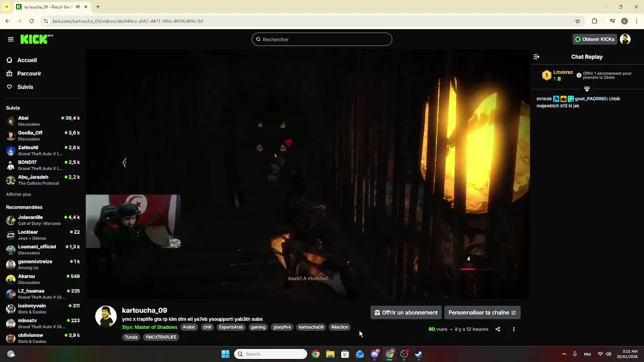Select the EsportsArab tag
The width and height of the screenshot is (644, 362).
click(231, 327)
